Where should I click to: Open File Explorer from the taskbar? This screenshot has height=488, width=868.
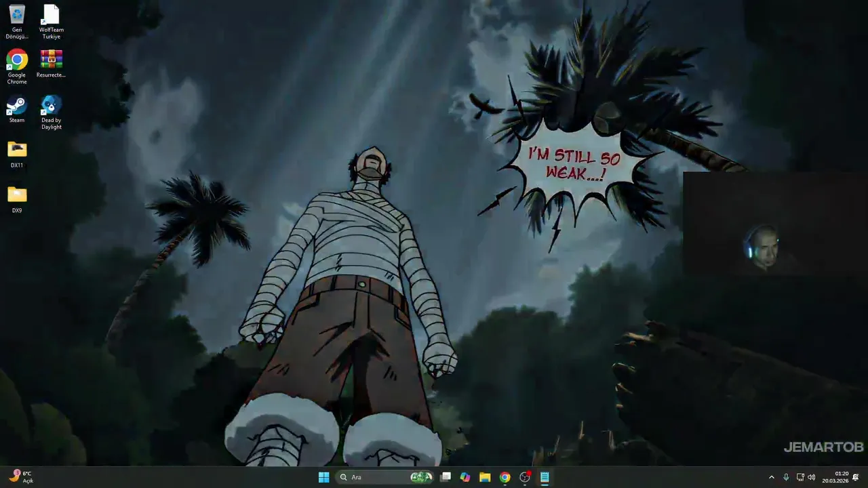(485, 477)
